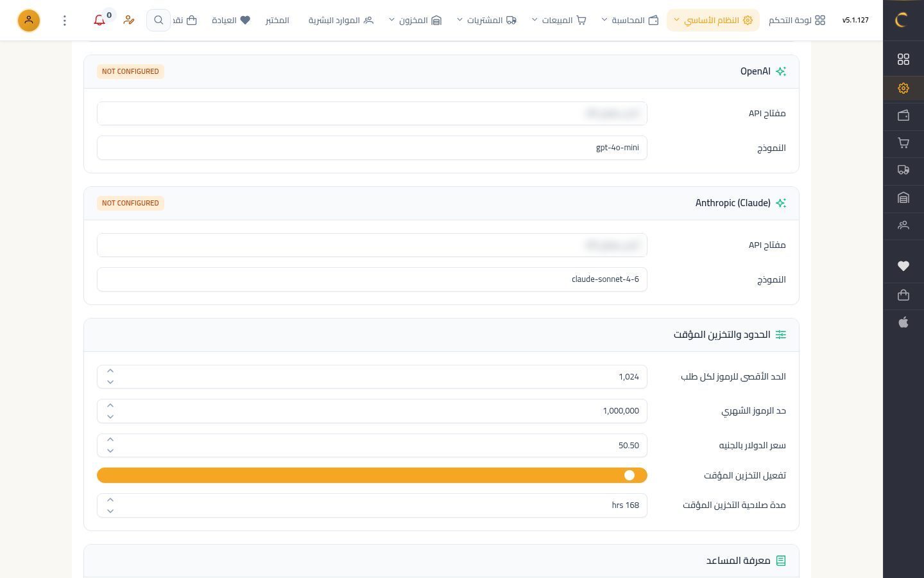924x578 pixels.
Task: Open the notifications bell
Action: pos(99,21)
